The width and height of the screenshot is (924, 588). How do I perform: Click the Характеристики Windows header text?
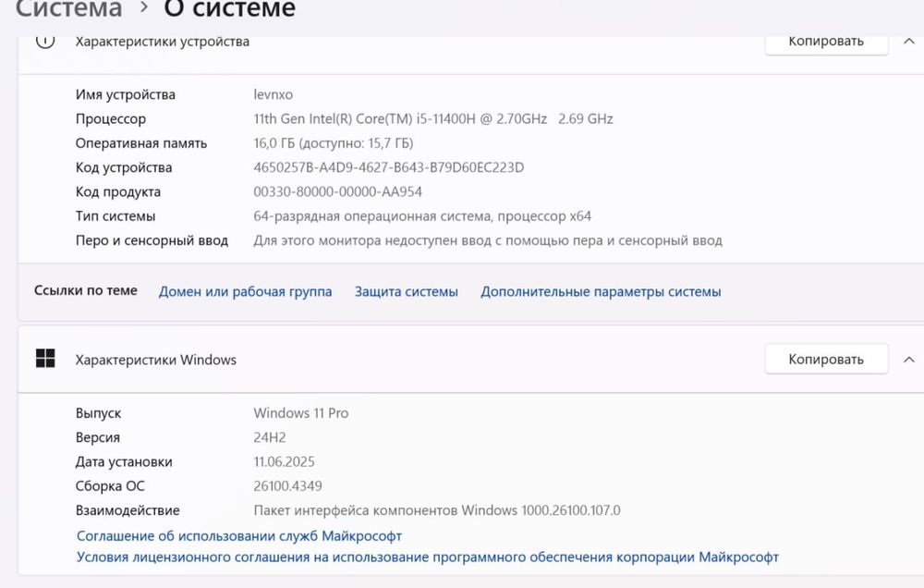[155, 360]
